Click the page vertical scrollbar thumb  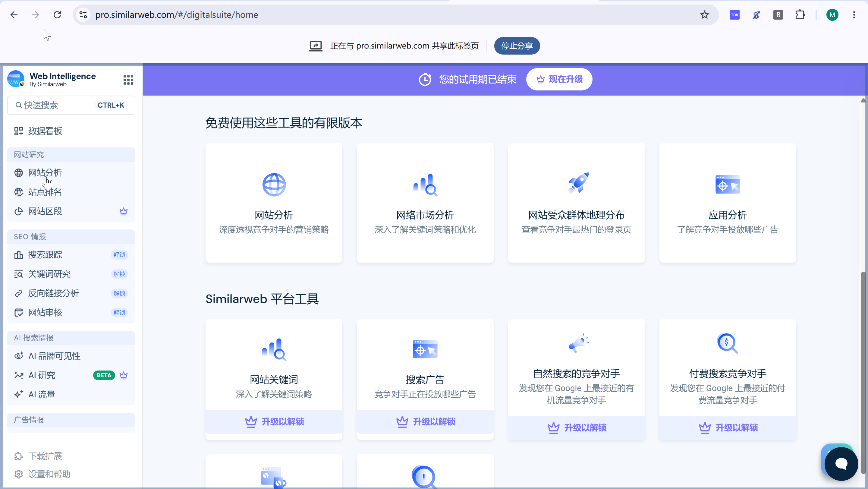point(863,372)
